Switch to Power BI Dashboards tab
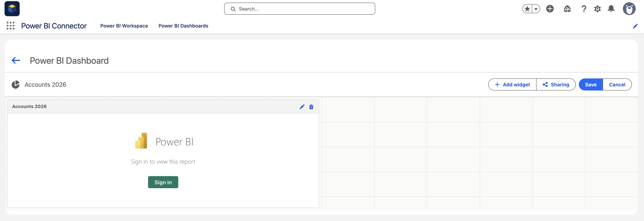 point(183,26)
